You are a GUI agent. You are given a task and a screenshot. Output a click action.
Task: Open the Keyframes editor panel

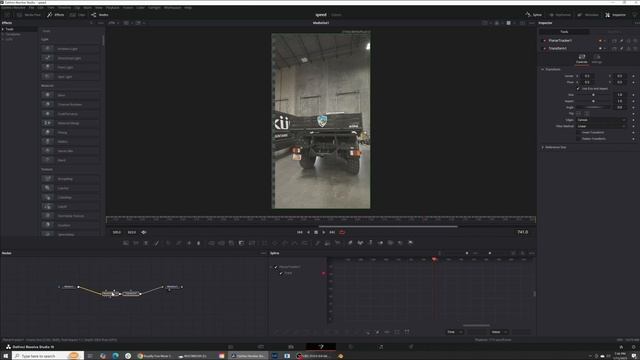pos(560,15)
